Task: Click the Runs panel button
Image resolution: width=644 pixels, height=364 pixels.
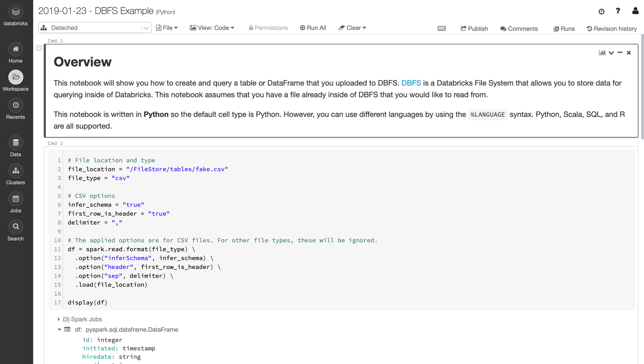Action: point(564,28)
